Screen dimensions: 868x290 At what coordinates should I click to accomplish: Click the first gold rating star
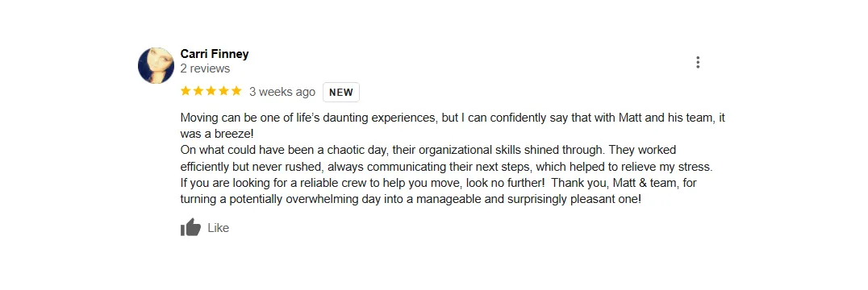tap(186, 91)
